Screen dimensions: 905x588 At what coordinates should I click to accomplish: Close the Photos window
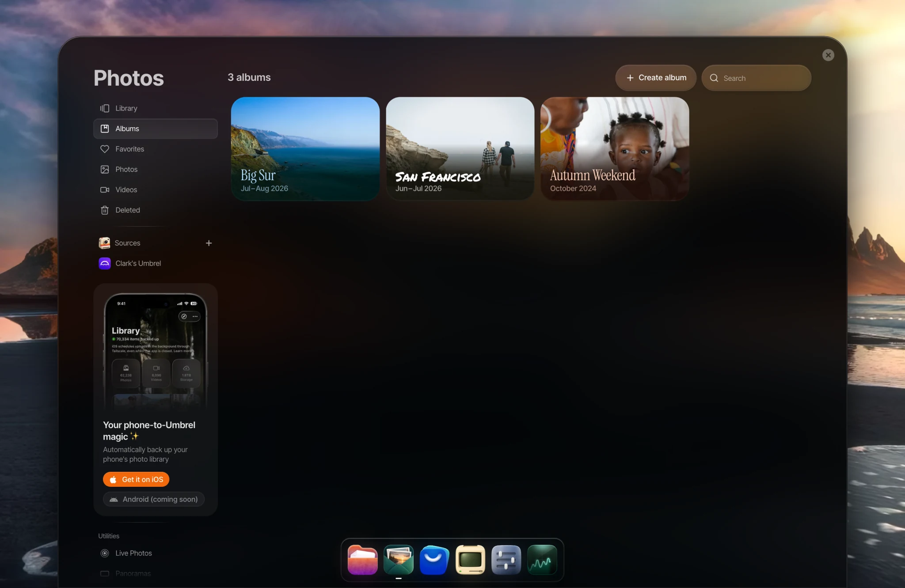point(828,55)
